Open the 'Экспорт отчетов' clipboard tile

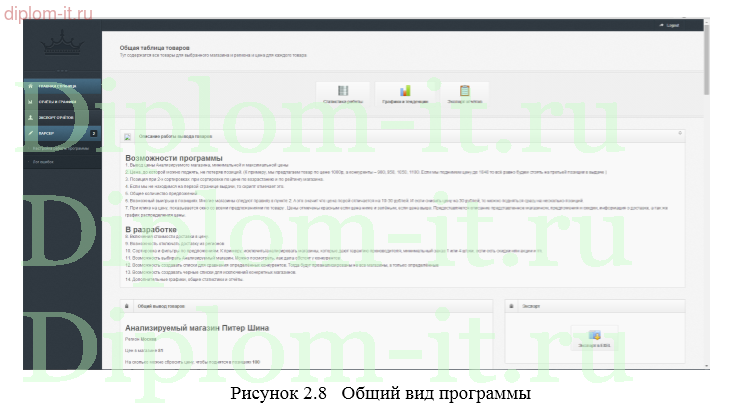coord(464,94)
